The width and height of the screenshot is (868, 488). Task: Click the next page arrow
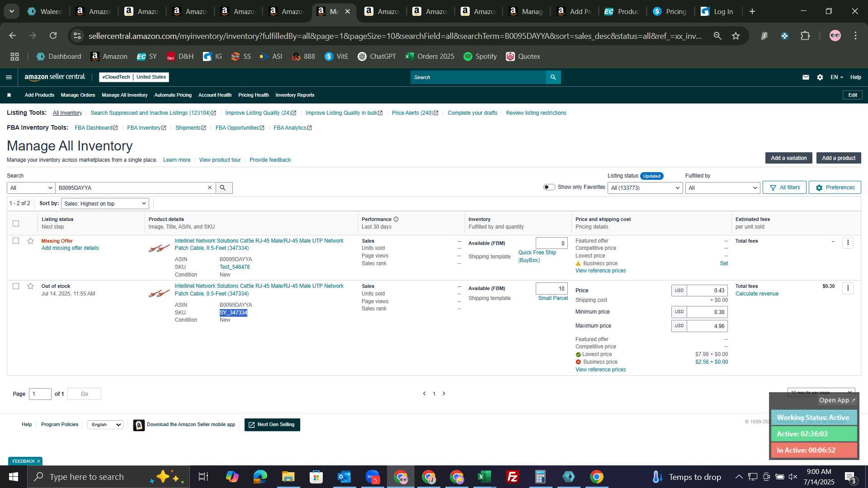point(444,394)
